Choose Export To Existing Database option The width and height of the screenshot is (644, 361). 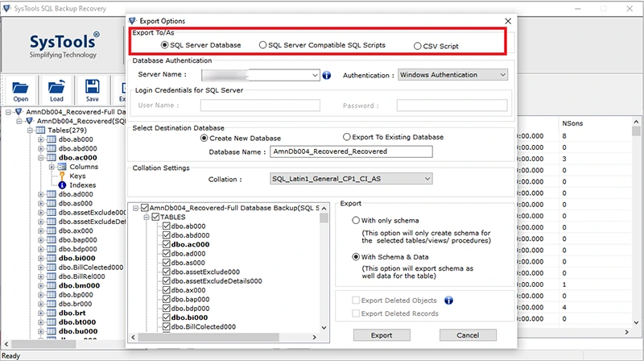point(347,137)
